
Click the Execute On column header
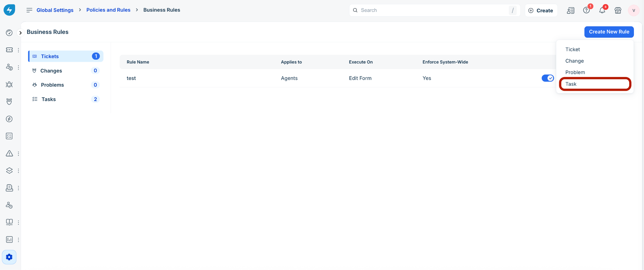361,62
